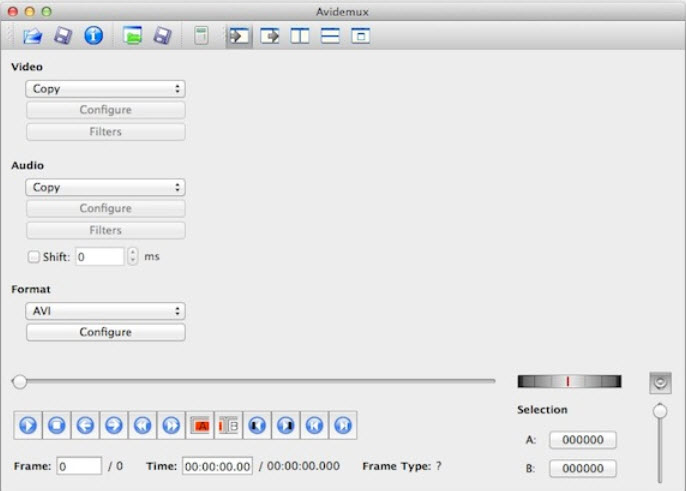Click Configure under Audio
This screenshot has height=491, width=686.
pyautogui.click(x=105, y=208)
